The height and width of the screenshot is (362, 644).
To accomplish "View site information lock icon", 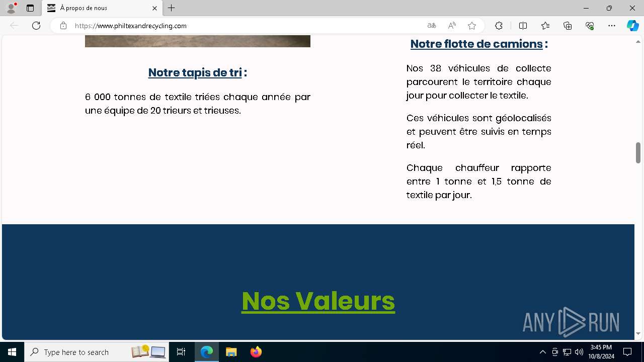I will click(x=63, y=26).
